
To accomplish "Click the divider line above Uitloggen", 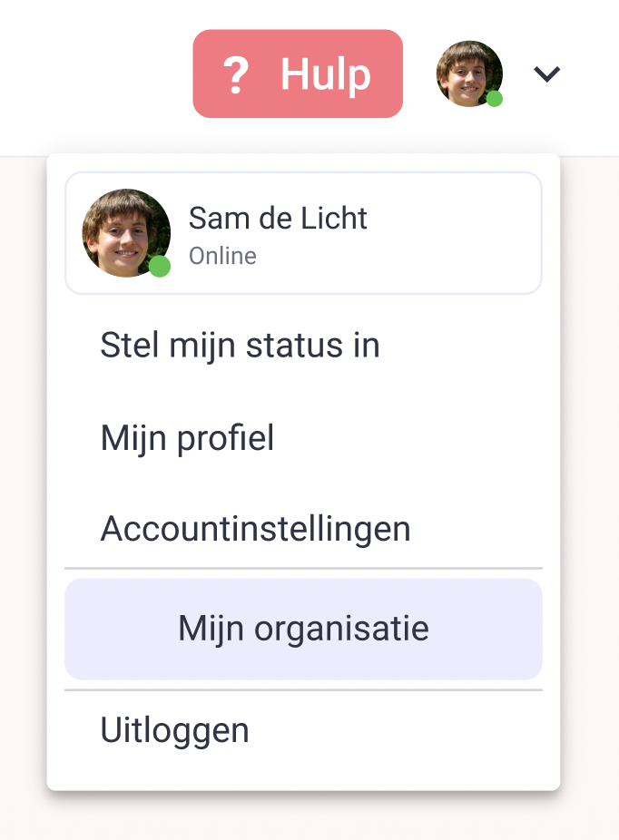I will (x=303, y=690).
